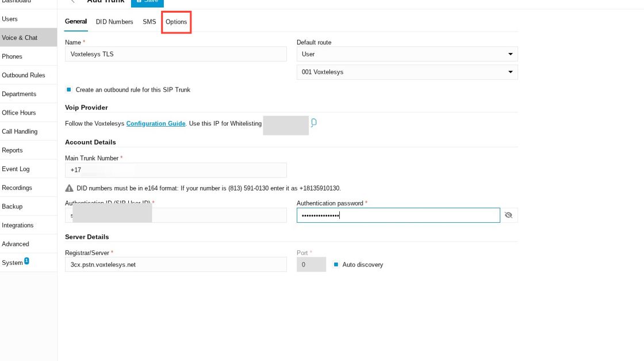The image size is (644, 361).
Task: Copy the whitelisting IP address icon
Action: (314, 123)
